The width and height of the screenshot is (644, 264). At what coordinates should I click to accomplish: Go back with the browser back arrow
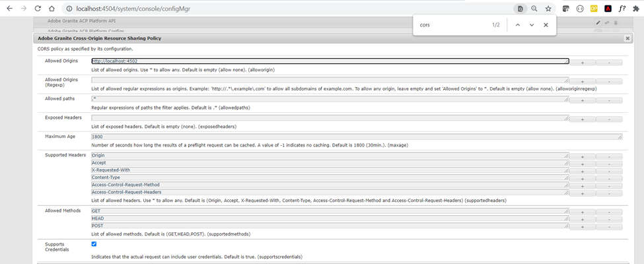coord(9,8)
